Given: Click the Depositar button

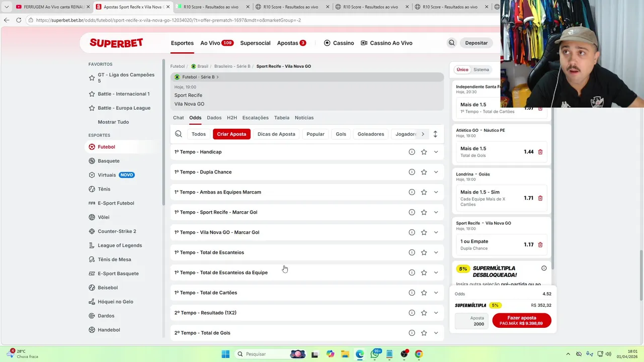Looking at the screenshot, I should pyautogui.click(x=476, y=43).
